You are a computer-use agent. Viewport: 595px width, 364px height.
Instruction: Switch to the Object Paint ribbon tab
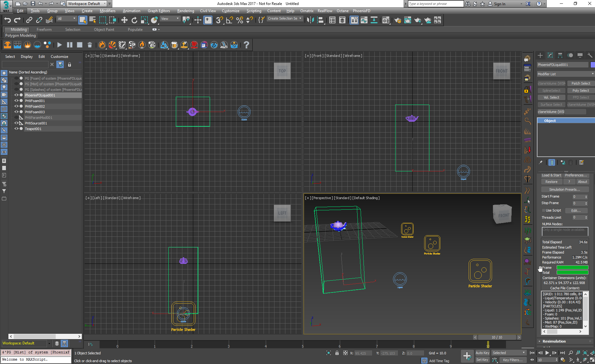click(104, 30)
